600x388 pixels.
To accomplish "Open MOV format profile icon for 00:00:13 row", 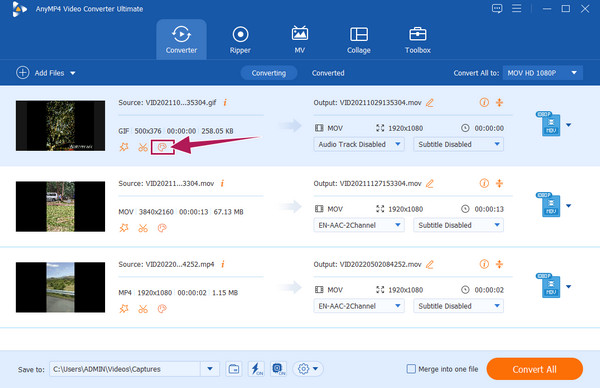I will coord(548,205).
